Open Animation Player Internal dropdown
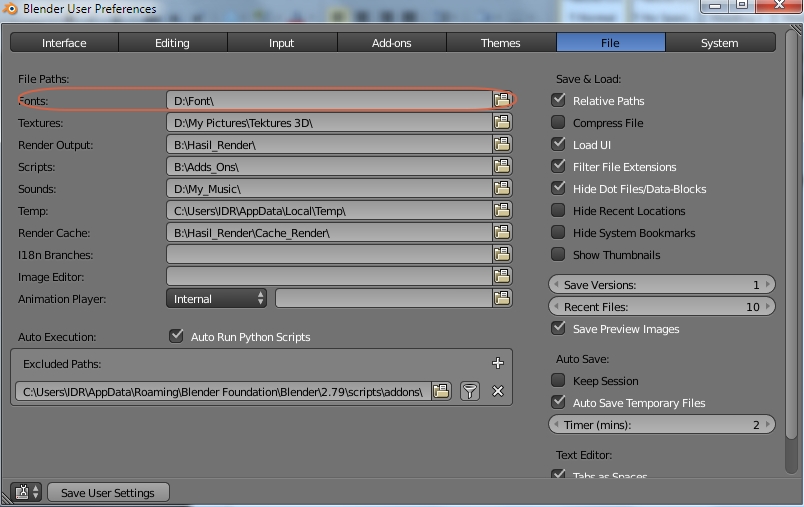804x507 pixels. coord(216,298)
